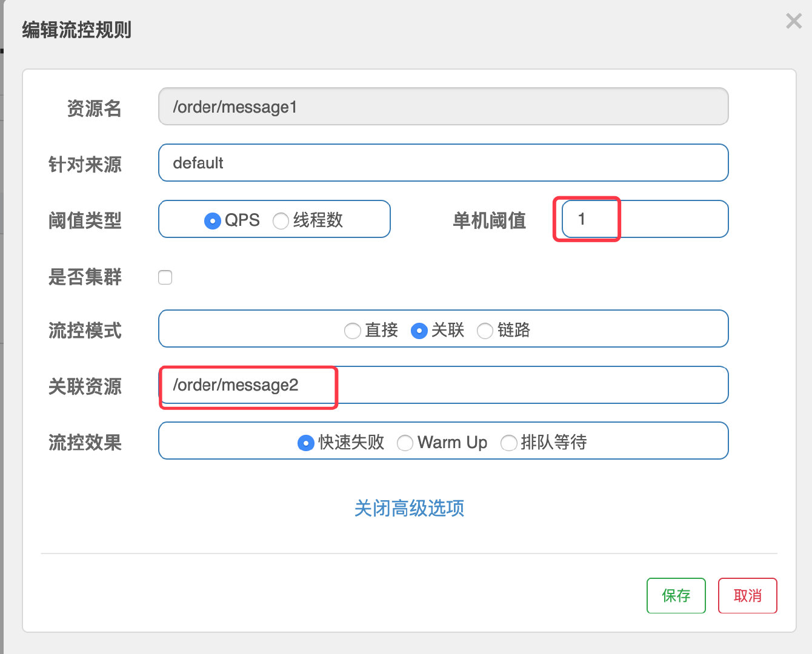This screenshot has height=654, width=812.
Task: Click the 针对来源 label
Action: point(85,165)
